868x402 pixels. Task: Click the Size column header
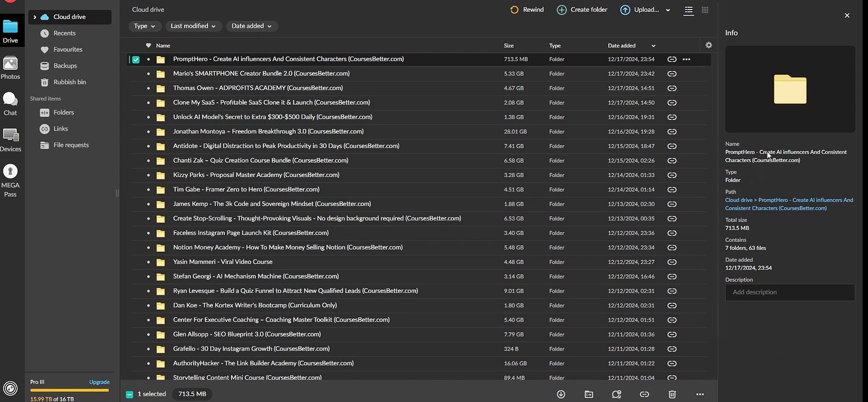(x=509, y=46)
